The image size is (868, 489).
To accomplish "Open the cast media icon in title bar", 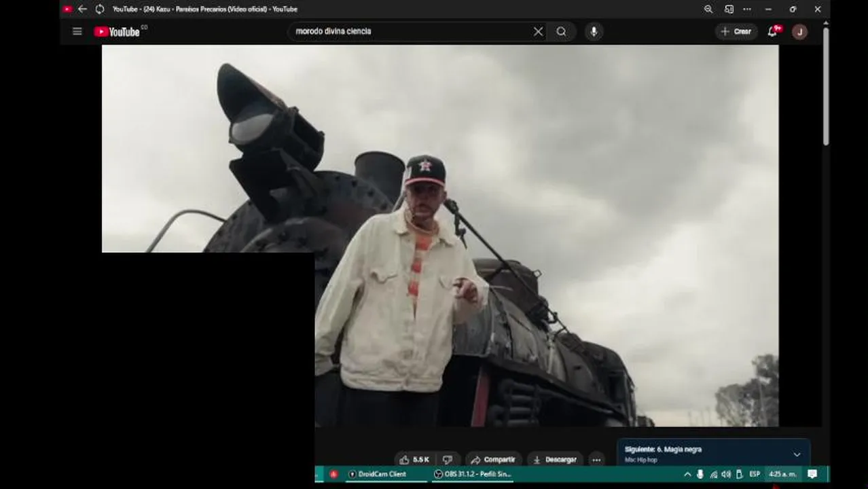I will point(729,10).
